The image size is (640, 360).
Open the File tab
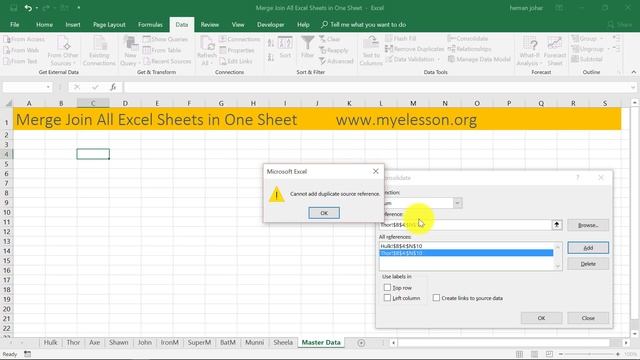tap(15, 24)
